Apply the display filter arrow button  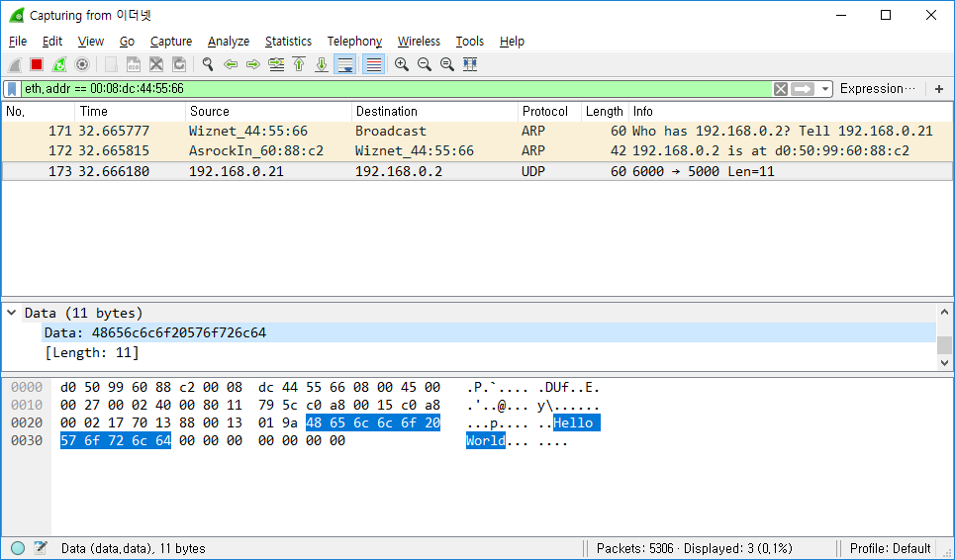pyautogui.click(x=803, y=89)
